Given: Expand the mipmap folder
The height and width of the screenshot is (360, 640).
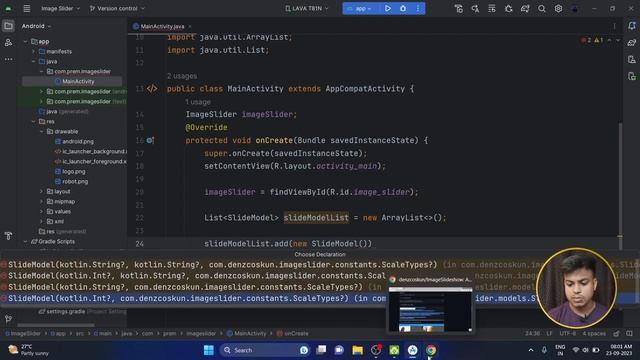Looking at the screenshot, I should 41,202.
